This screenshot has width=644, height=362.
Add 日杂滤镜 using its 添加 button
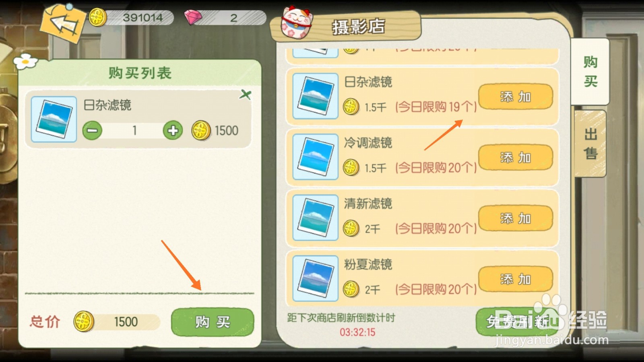[516, 97]
